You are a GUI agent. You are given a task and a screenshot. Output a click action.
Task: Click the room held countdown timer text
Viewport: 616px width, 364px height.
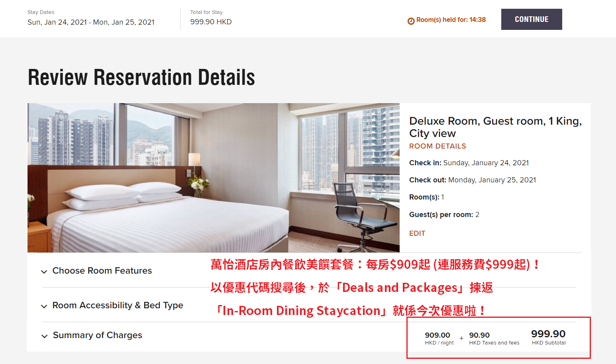(451, 20)
